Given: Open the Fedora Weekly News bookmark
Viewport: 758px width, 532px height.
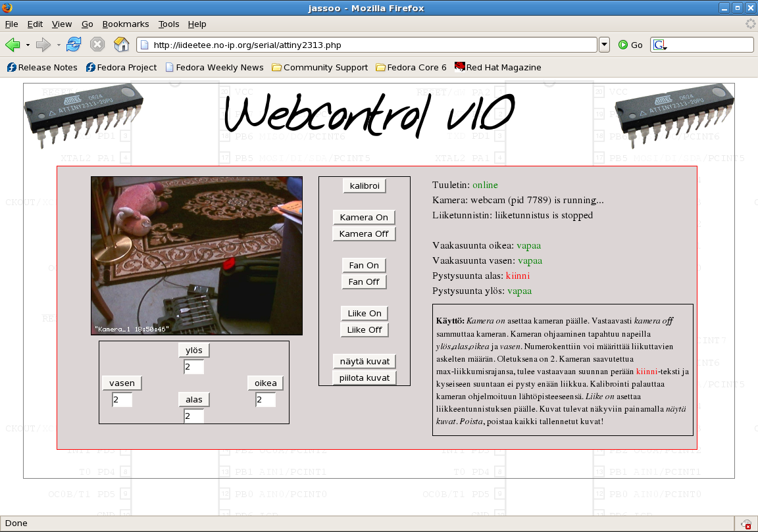Looking at the screenshot, I should (x=215, y=67).
